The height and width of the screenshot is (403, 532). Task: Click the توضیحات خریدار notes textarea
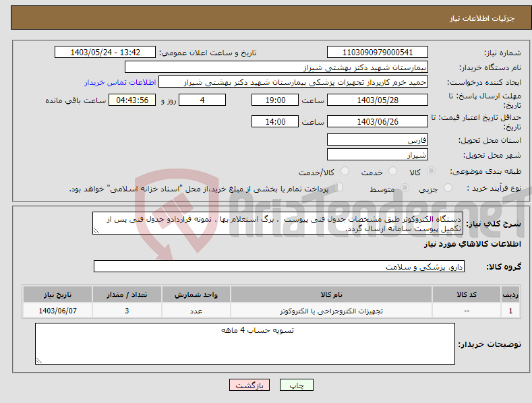click(x=245, y=344)
